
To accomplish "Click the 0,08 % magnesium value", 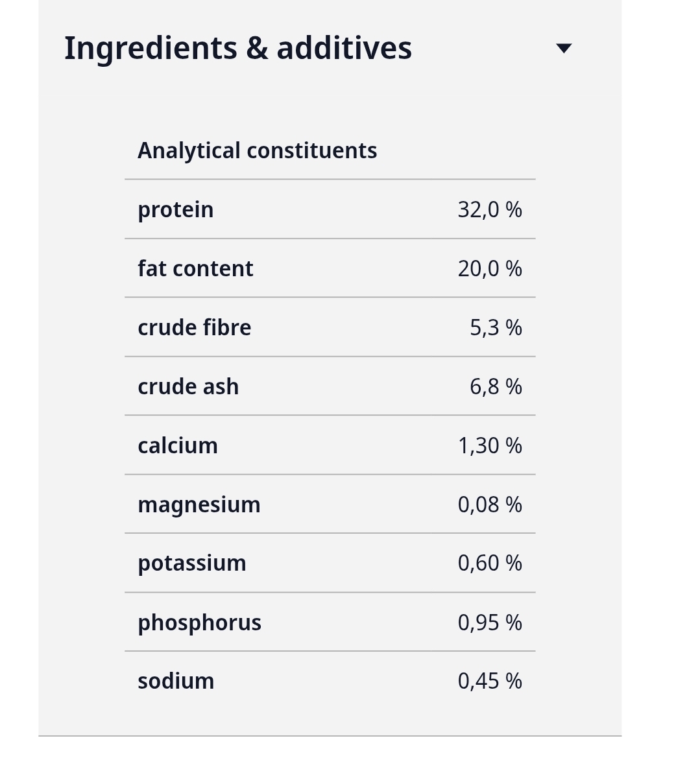I will pos(490,505).
